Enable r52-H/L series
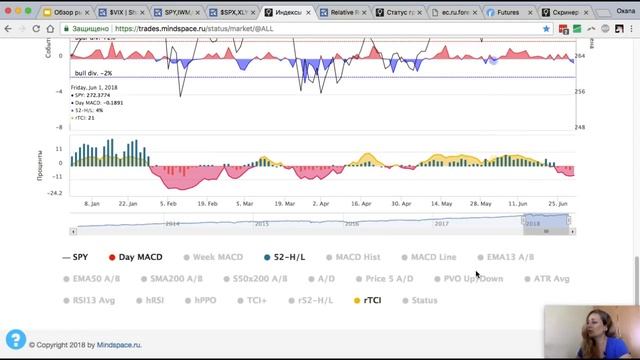640x360 pixels. click(x=311, y=300)
